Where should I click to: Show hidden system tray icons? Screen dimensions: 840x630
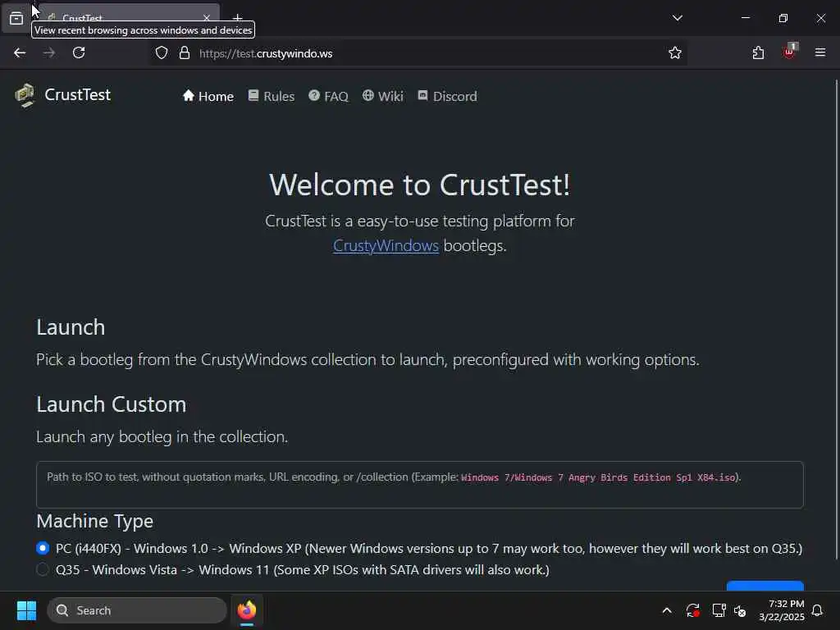tap(667, 610)
